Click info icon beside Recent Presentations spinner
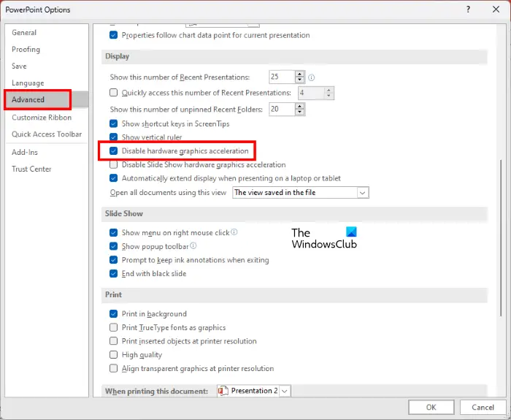 pyautogui.click(x=312, y=77)
